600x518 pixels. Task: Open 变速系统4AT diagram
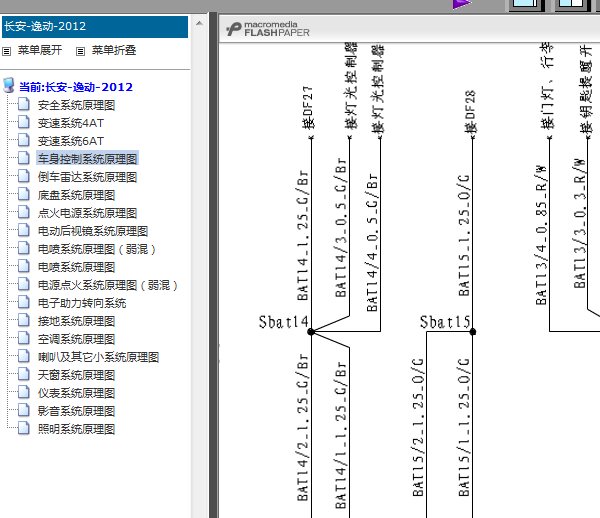coord(70,123)
